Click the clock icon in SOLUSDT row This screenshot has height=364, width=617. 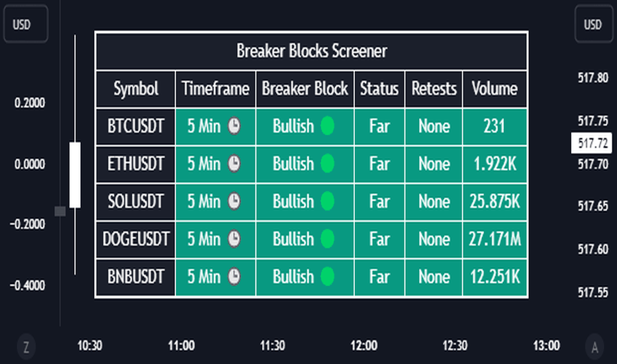tap(234, 201)
